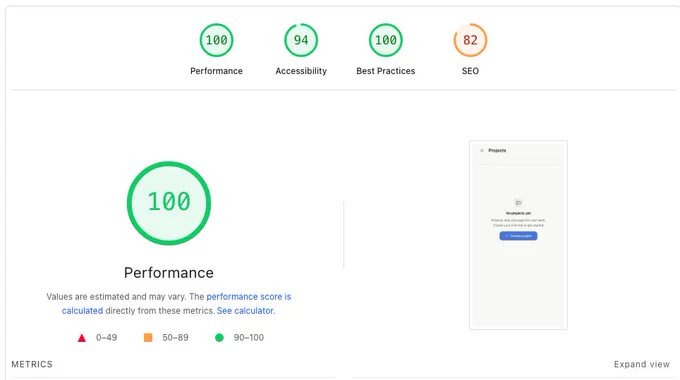Click the 90–100 legend range text
The height and width of the screenshot is (380, 680).
click(248, 337)
